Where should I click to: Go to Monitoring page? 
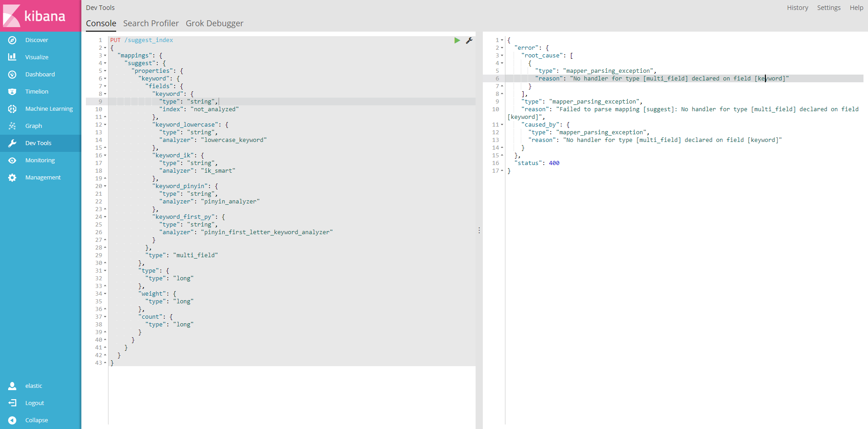[40, 160]
